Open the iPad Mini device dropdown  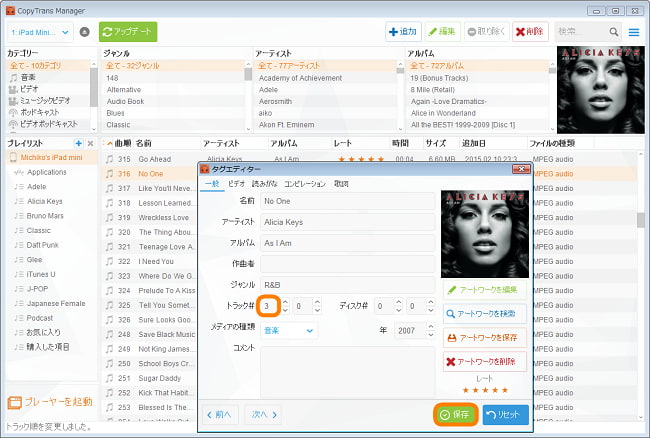coord(40,32)
